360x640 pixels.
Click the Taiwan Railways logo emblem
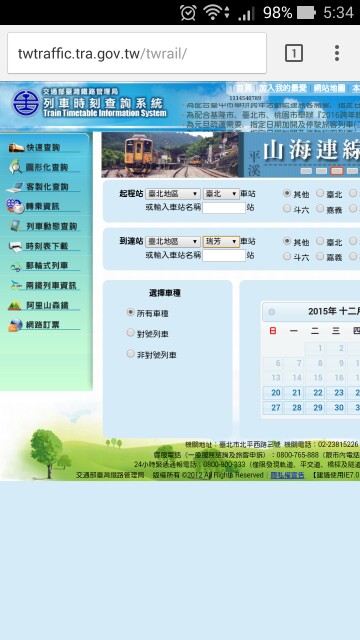tap(26, 102)
